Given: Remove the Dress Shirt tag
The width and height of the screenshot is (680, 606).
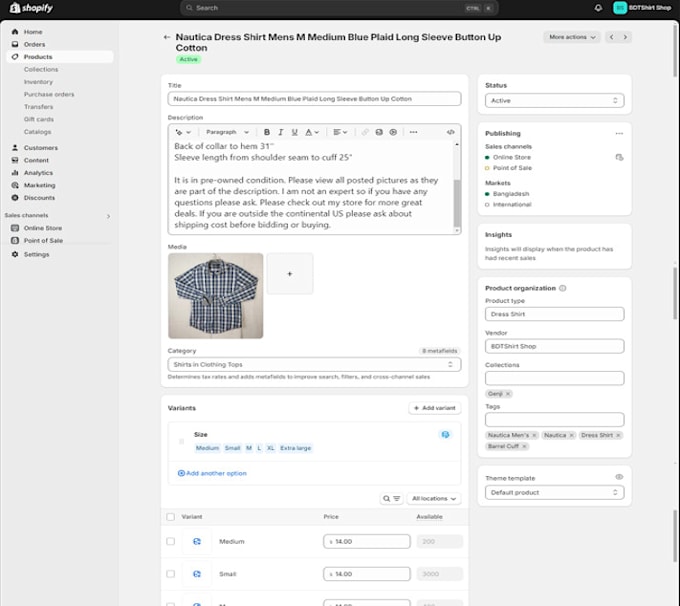Looking at the screenshot, I should pos(618,436).
